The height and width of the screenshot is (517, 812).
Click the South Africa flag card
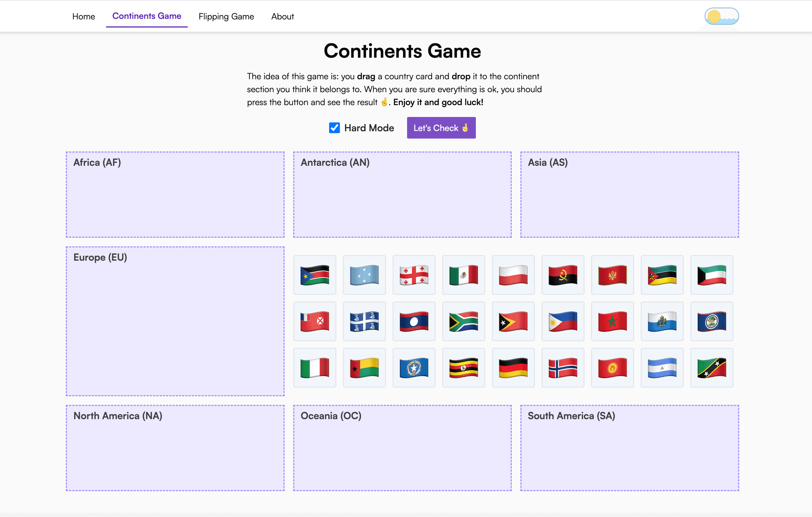click(x=464, y=321)
